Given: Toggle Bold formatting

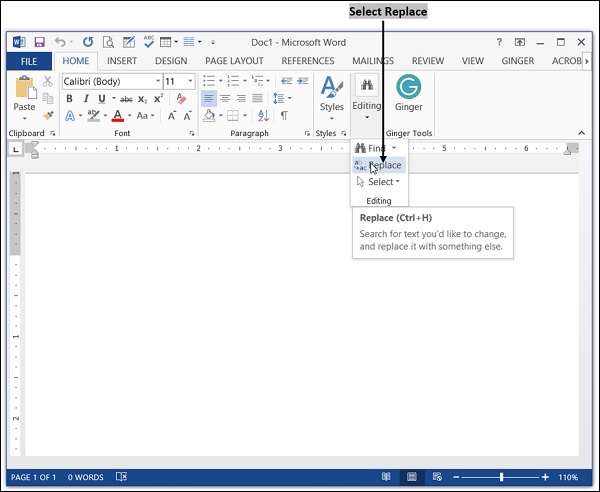Looking at the screenshot, I should point(69,99).
